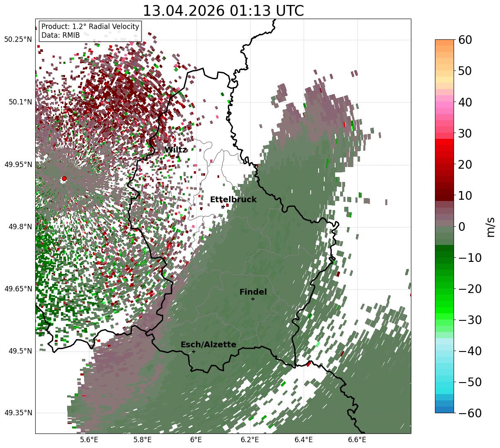This screenshot has height=448, width=500.
Task: Select the Findel city label
Action: [x=253, y=292]
